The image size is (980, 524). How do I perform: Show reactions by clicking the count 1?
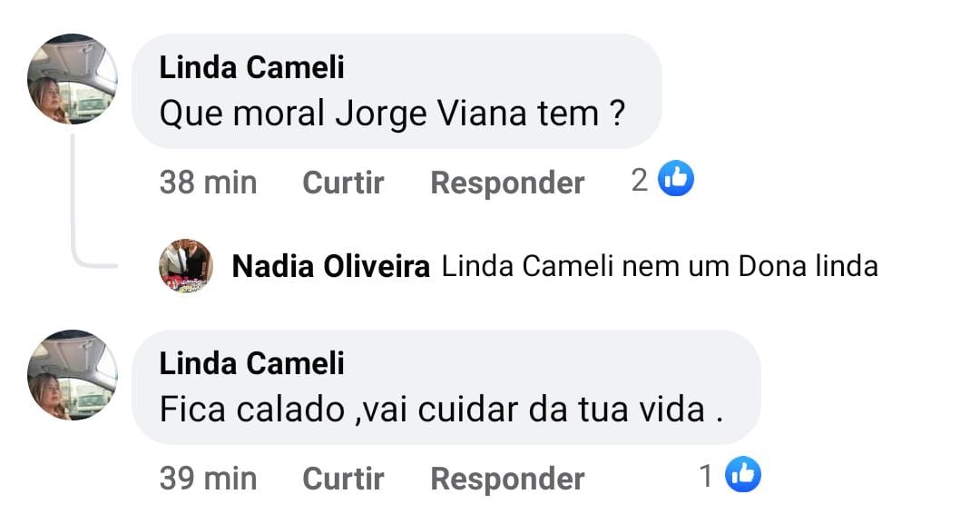click(x=707, y=476)
